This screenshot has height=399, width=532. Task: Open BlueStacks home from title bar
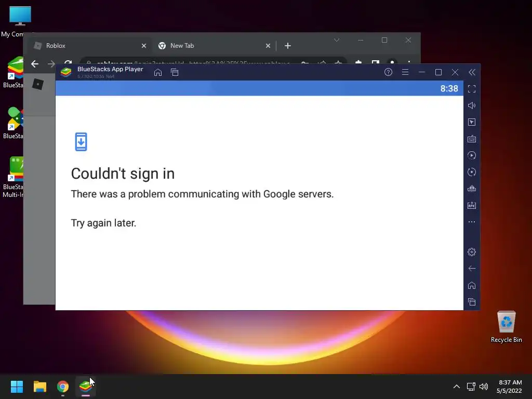[x=158, y=72]
